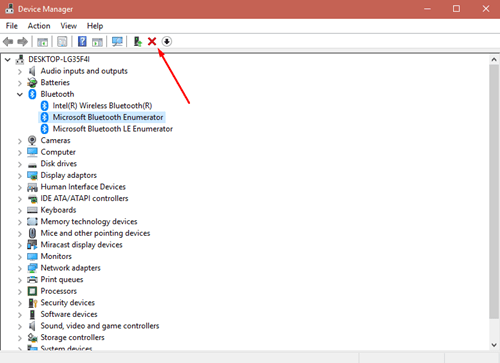This screenshot has width=500, height=363.
Task: Select the Monitors category label
Action: click(56, 256)
